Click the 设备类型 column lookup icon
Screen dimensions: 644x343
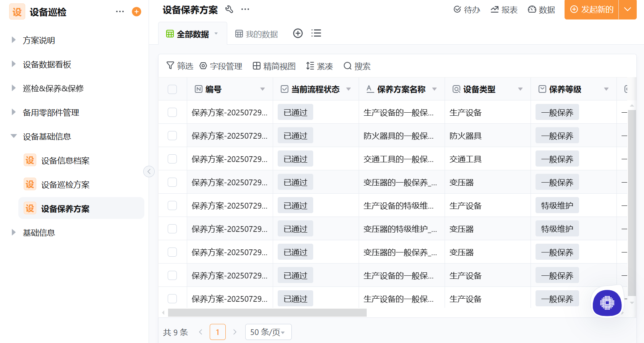click(x=456, y=89)
